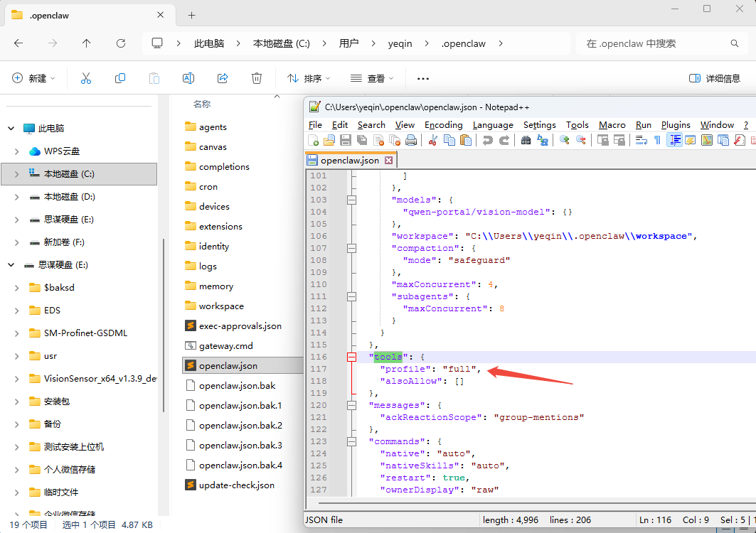Collapse the "commands" fold at line 123
This screenshot has height=533, width=756.
[352, 441]
